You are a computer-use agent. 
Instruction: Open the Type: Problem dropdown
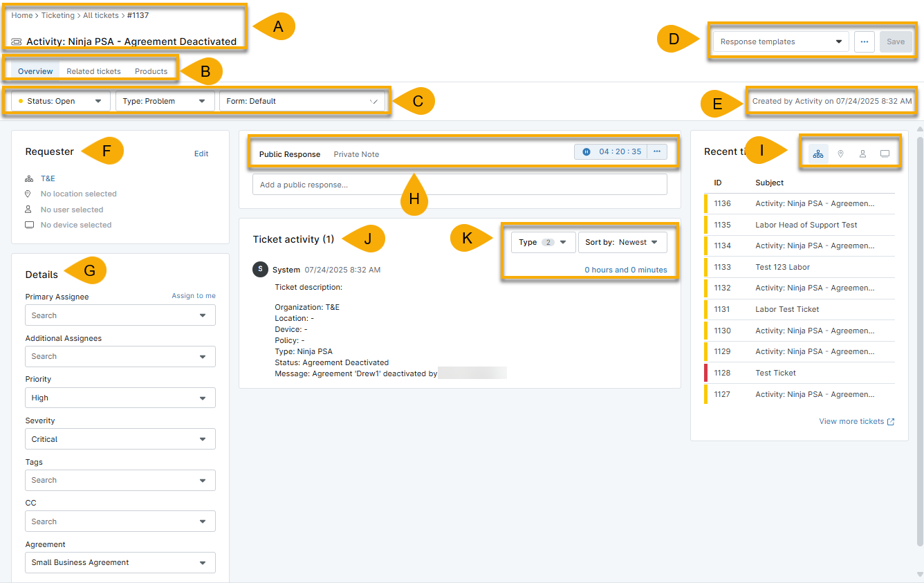pos(164,101)
